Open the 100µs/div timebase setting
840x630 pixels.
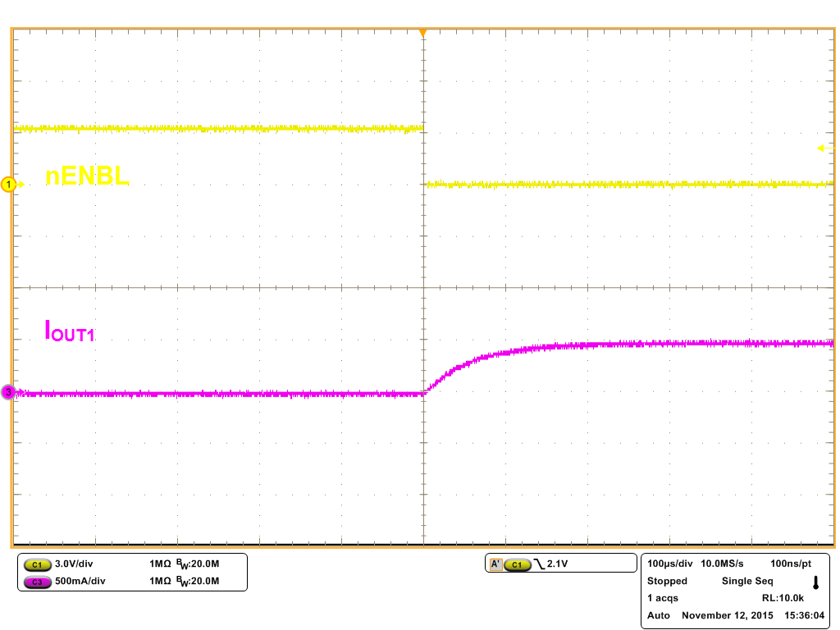669,564
